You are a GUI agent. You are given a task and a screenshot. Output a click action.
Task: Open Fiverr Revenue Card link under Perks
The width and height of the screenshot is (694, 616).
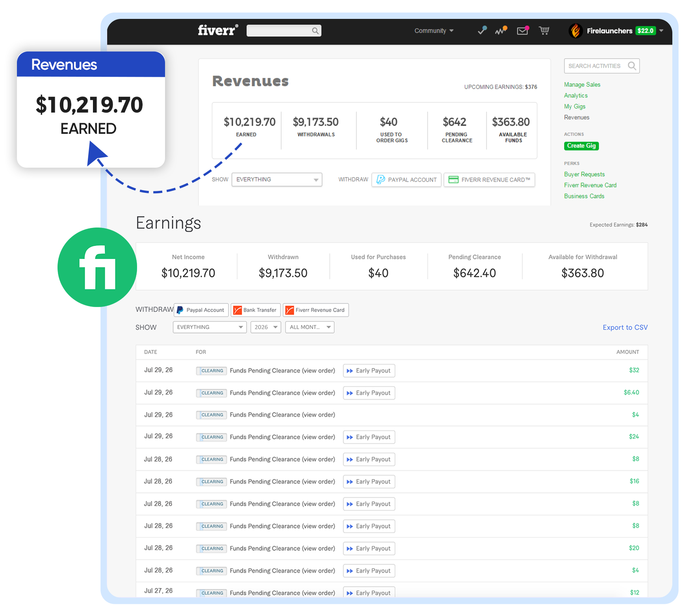point(590,185)
